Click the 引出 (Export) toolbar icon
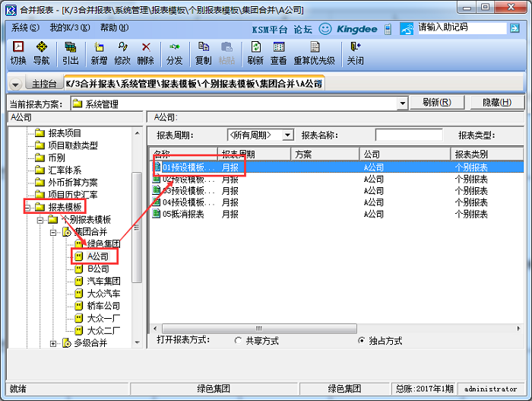Image resolution: width=532 pixels, height=401 pixels. pyautogui.click(x=70, y=53)
